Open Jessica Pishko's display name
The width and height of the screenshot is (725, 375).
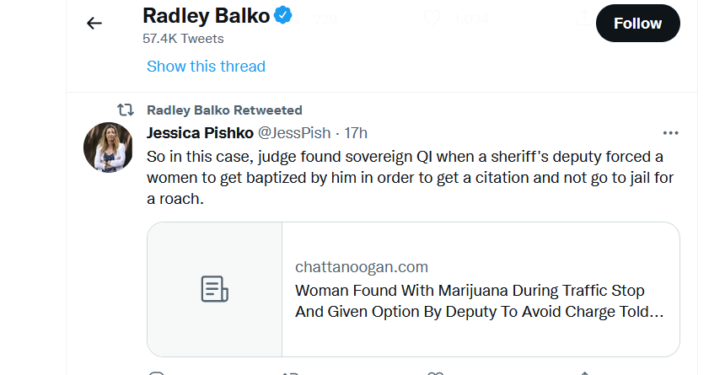[200, 133]
